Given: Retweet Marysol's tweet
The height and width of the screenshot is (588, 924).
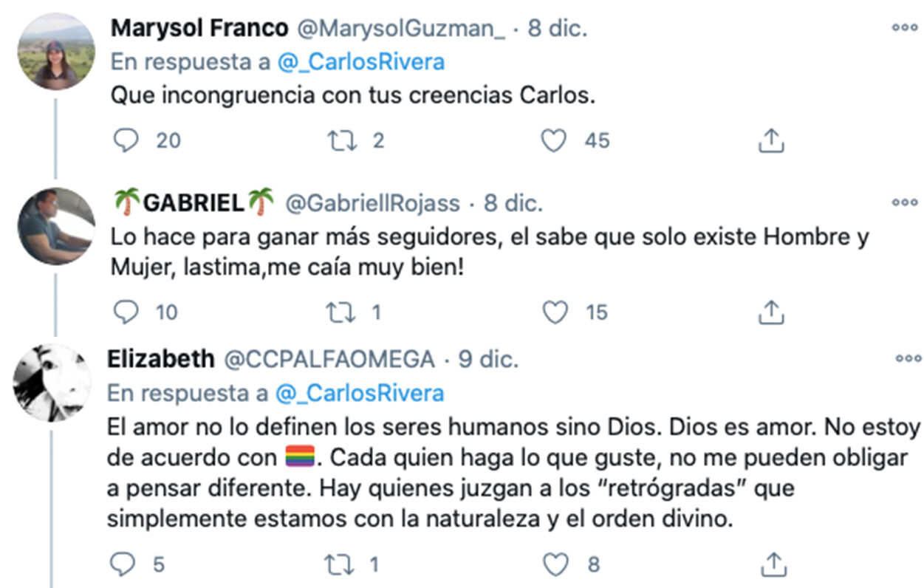Looking at the screenshot, I should coord(341,140).
